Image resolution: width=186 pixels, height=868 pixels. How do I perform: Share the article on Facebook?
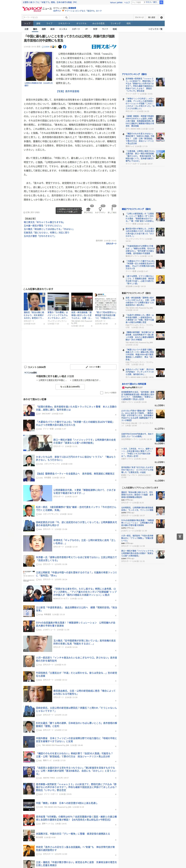click(x=64, y=47)
